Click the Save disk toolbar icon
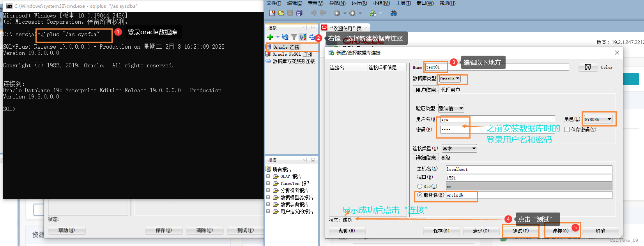 290,13
